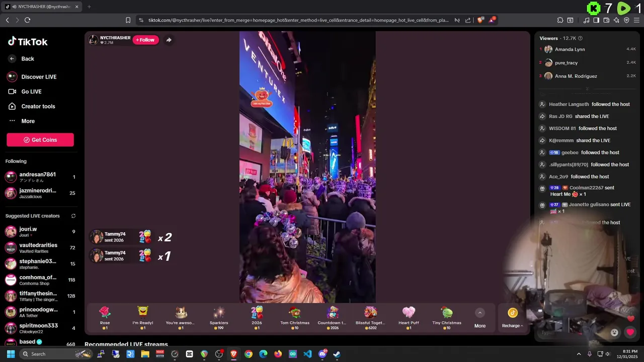The width and height of the screenshot is (644, 362).
Task: Open jouri.w suggested live
Action: [40, 231]
